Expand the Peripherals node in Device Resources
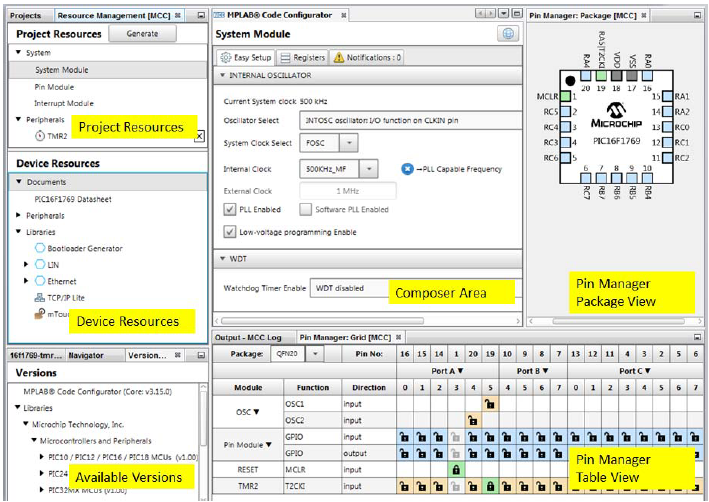 [19, 215]
